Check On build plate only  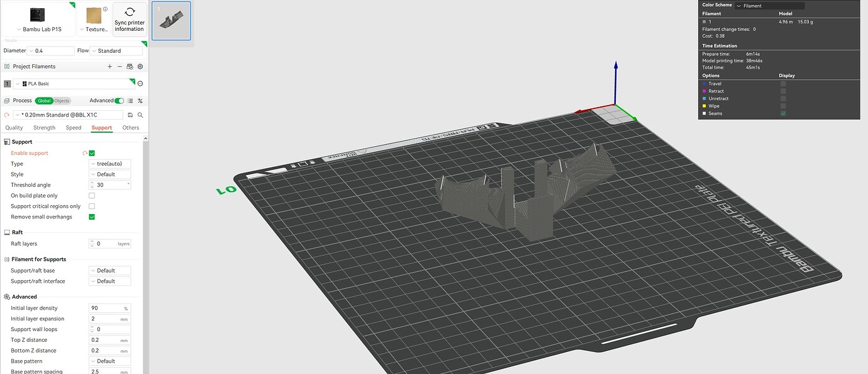[92, 196]
